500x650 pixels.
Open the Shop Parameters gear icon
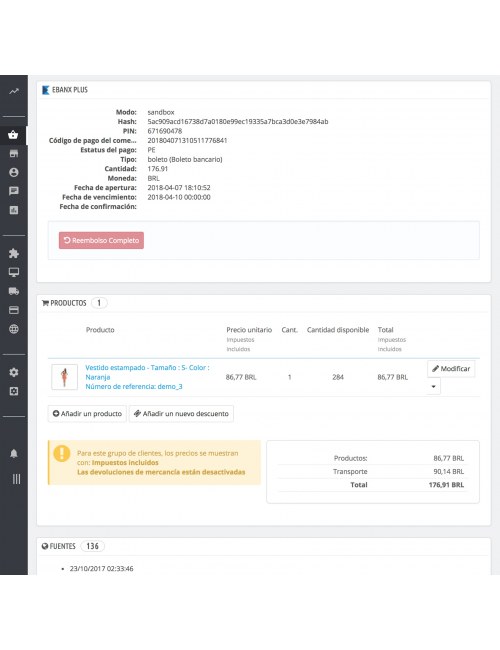[x=14, y=372]
